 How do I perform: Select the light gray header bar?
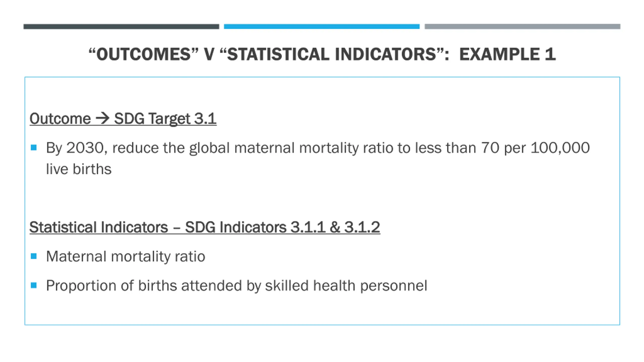[x=522, y=26]
